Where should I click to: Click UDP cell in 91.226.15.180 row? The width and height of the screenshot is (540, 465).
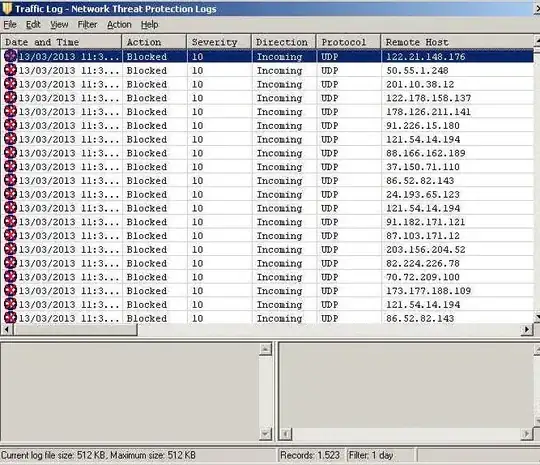(330, 125)
